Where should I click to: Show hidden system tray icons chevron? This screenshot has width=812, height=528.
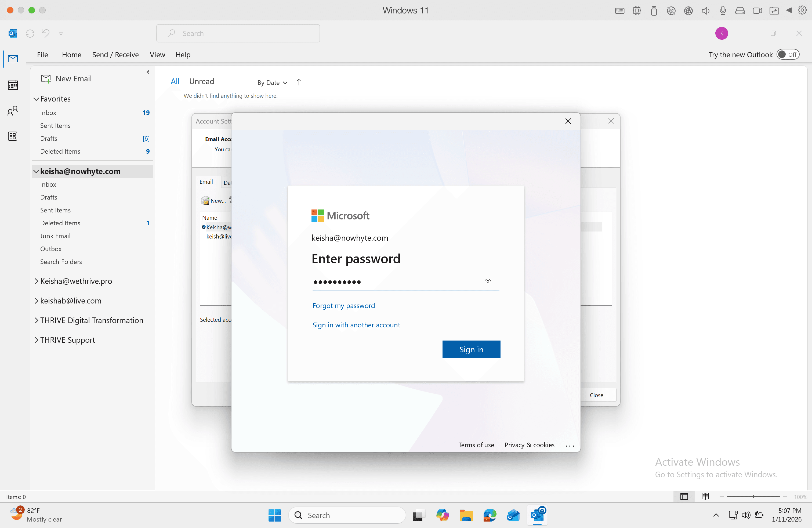click(x=716, y=515)
